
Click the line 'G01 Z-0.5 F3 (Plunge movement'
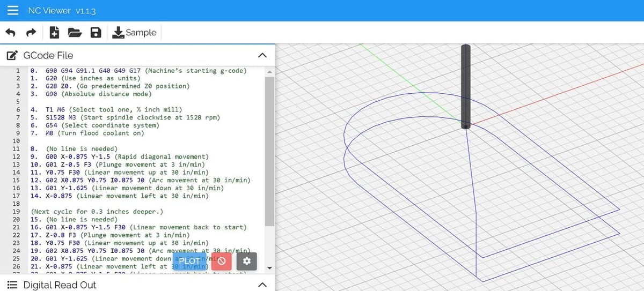(x=118, y=165)
